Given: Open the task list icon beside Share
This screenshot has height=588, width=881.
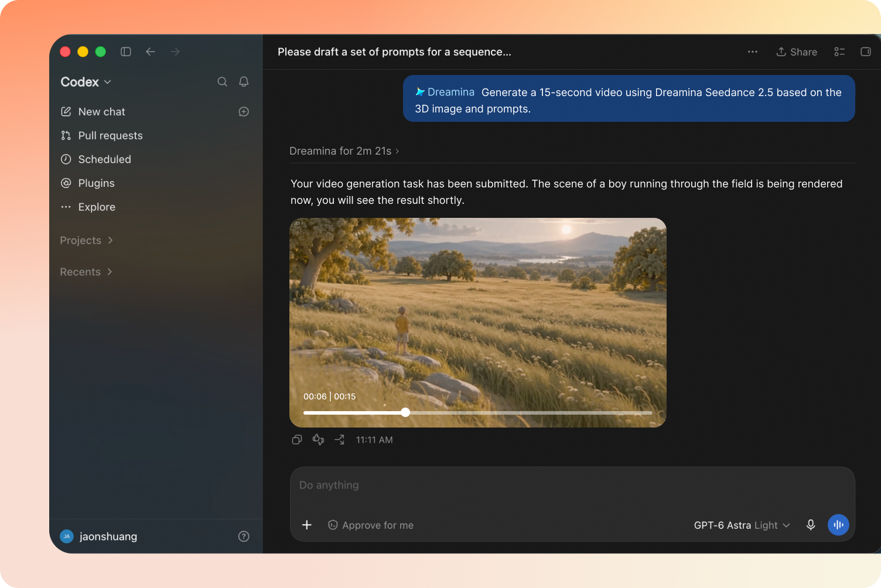Looking at the screenshot, I should pos(839,52).
